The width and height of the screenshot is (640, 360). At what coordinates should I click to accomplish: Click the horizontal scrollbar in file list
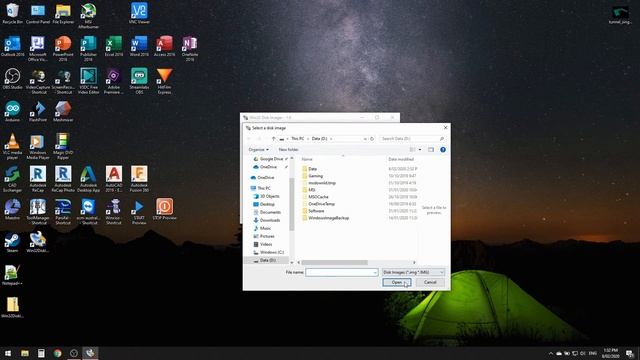(x=334, y=262)
